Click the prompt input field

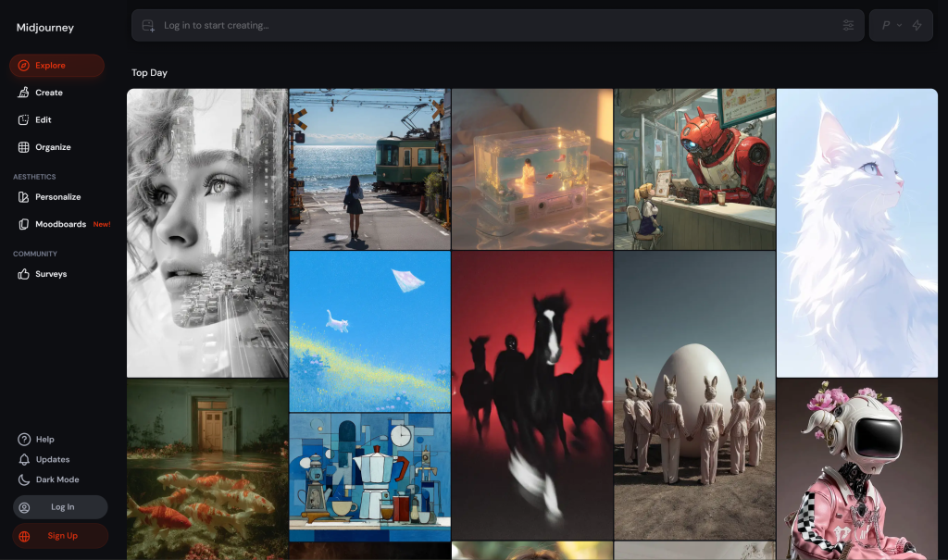491,26
